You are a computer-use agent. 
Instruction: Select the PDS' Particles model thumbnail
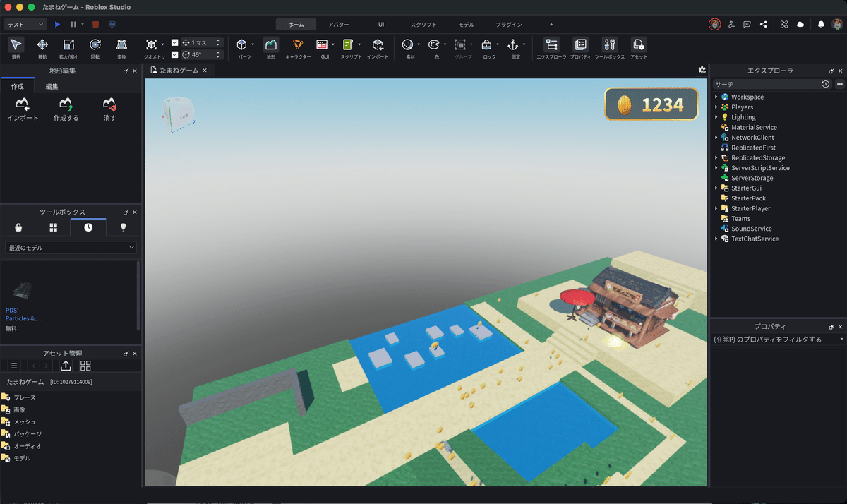(22, 290)
